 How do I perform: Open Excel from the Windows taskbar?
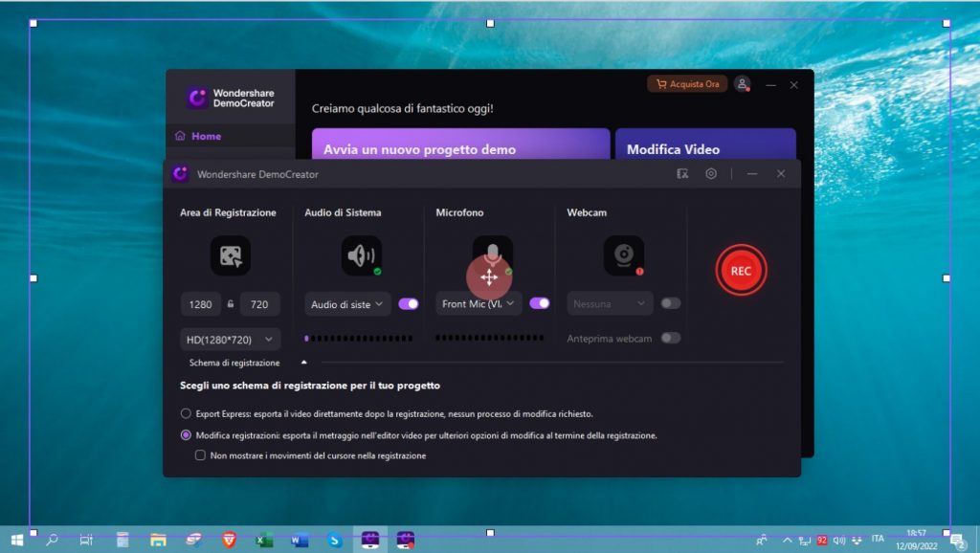click(x=264, y=541)
